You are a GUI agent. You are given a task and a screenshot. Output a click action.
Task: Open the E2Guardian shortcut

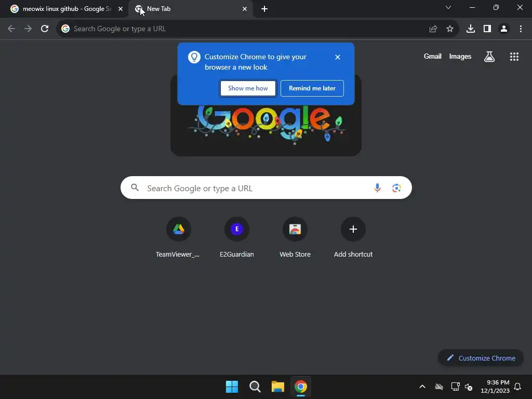coord(237,237)
